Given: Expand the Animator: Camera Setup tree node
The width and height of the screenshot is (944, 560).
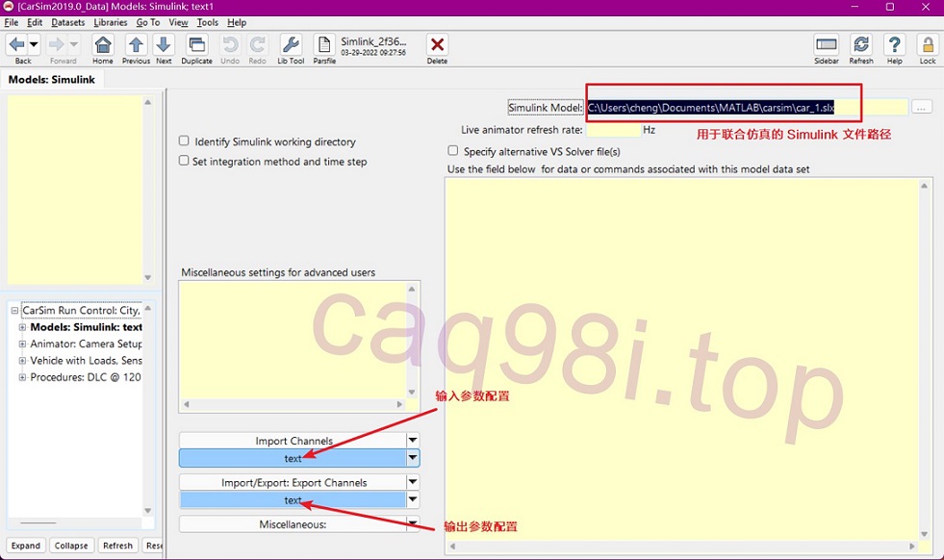Looking at the screenshot, I should point(22,344).
